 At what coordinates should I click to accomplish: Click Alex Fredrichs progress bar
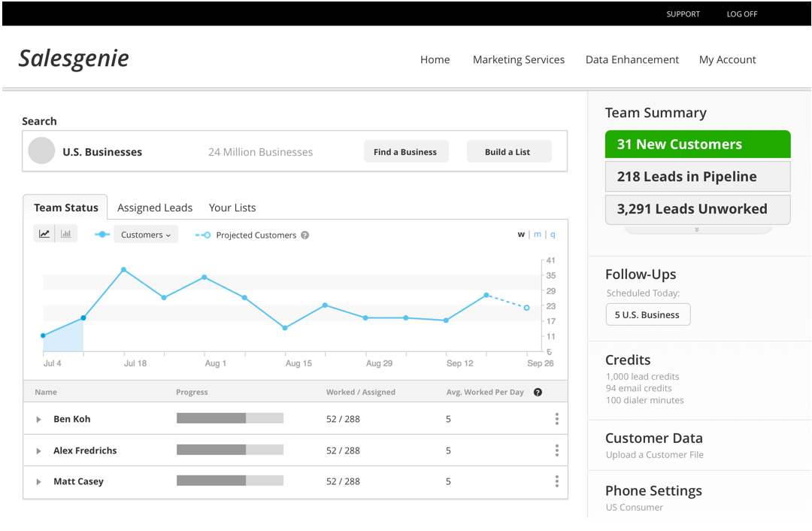point(230,450)
